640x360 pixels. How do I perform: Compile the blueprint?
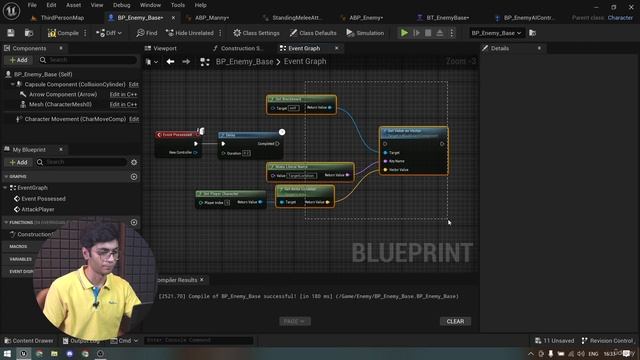[63, 33]
